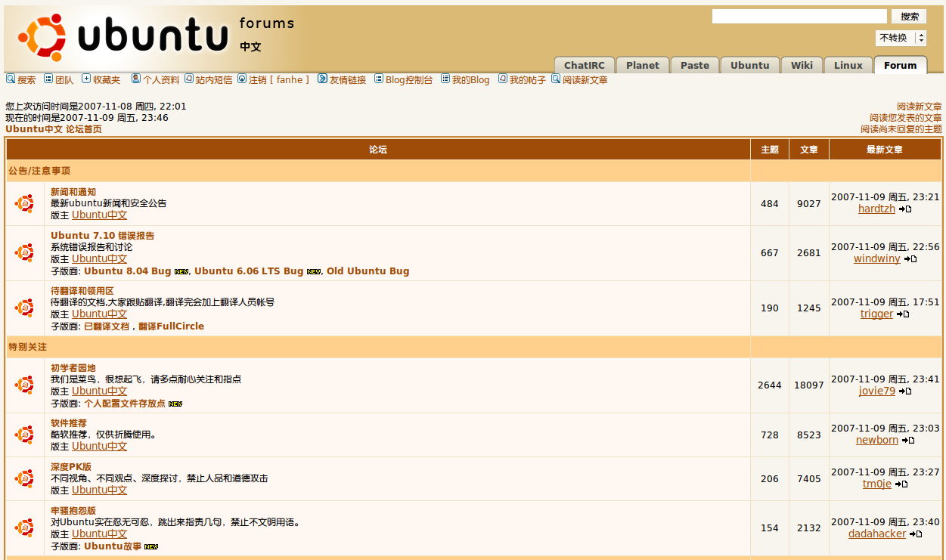This screenshot has height=560, width=946.
Task: Open the Ubuntu 7.10 错误报告 forum
Action: (102, 236)
